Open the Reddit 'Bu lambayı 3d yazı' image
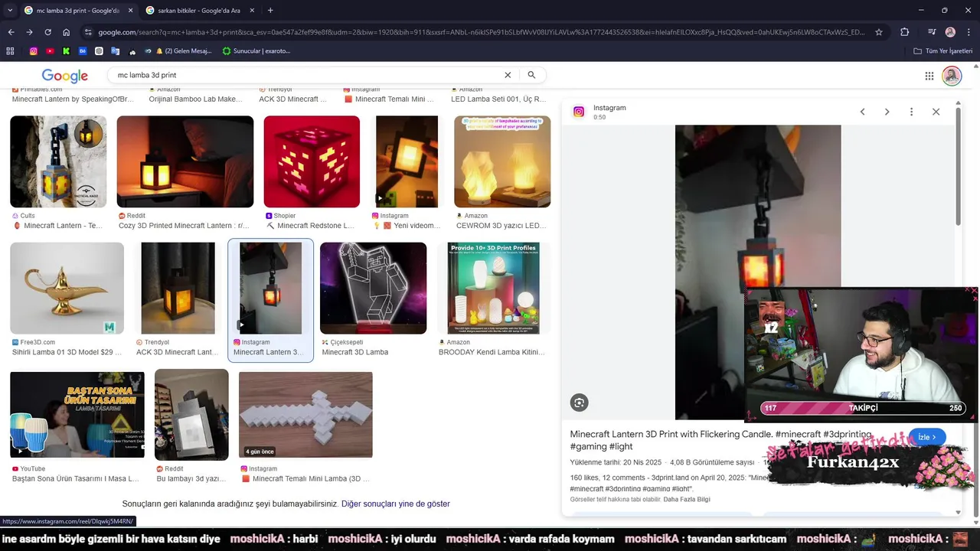Screen dimensions: 980x551 (191, 414)
